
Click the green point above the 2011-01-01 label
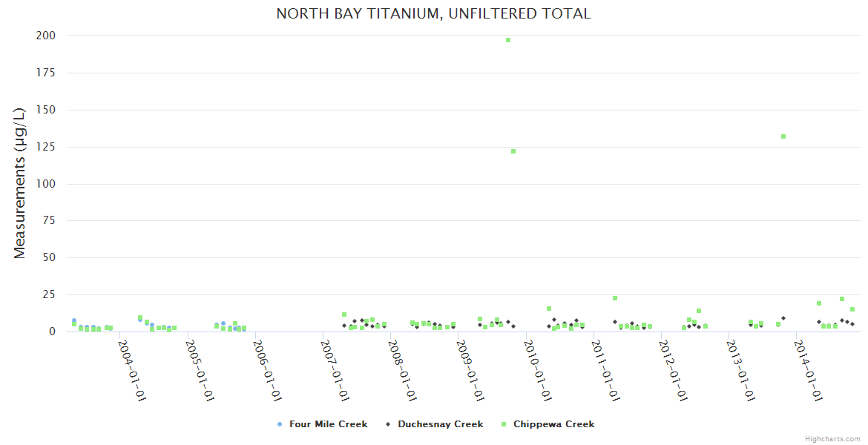click(615, 298)
